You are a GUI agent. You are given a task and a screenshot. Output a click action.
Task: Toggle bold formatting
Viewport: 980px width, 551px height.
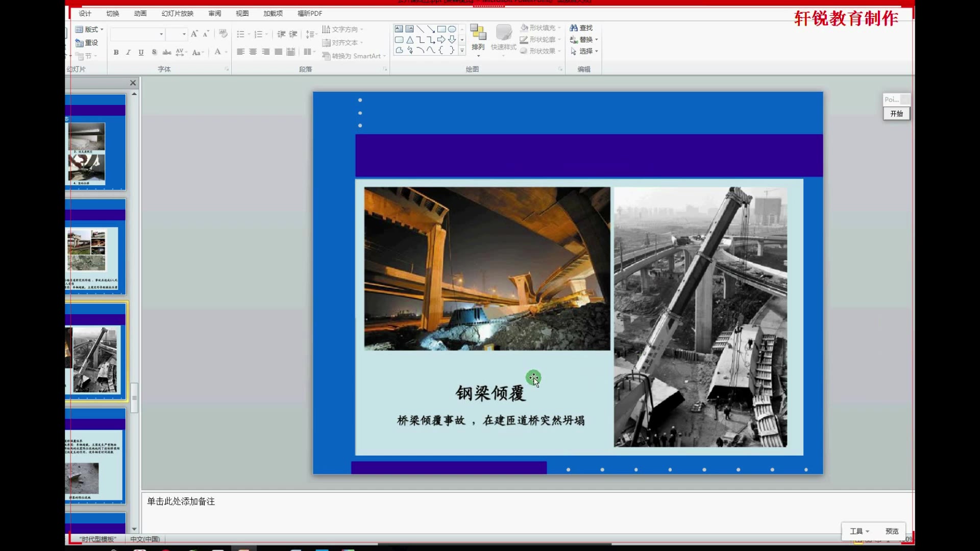116,52
